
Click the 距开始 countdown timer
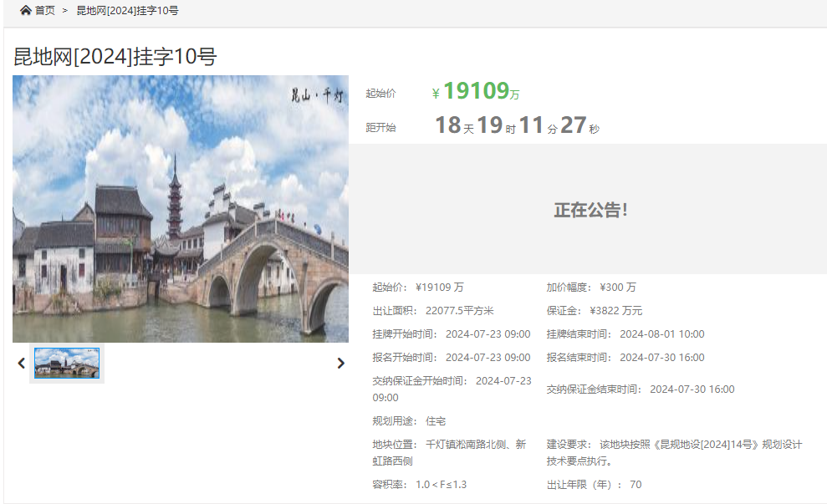(517, 126)
